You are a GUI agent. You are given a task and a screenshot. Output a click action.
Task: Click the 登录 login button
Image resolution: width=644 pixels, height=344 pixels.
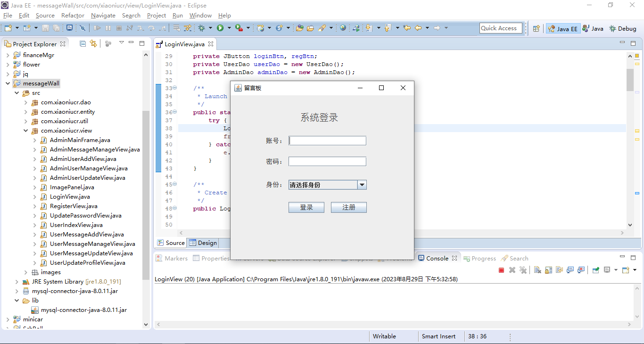click(306, 207)
